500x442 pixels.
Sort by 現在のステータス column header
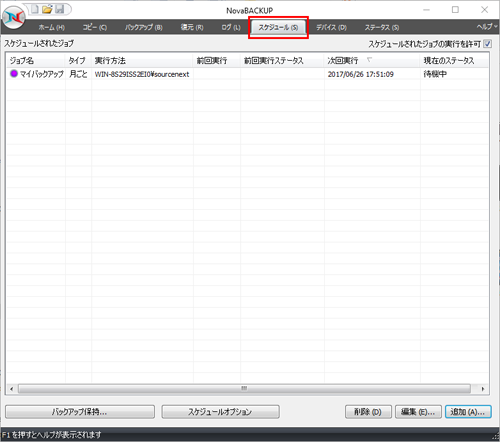click(454, 61)
